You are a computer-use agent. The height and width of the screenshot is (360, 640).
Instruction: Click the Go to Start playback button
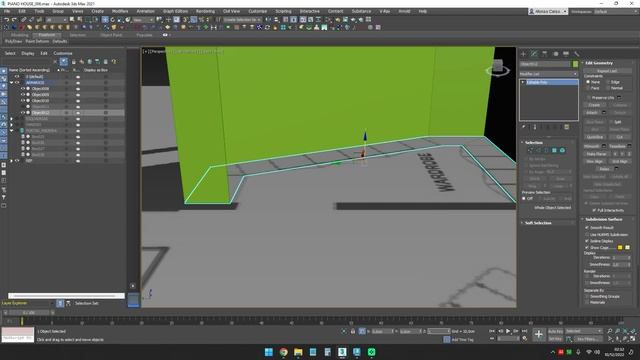tap(492, 331)
